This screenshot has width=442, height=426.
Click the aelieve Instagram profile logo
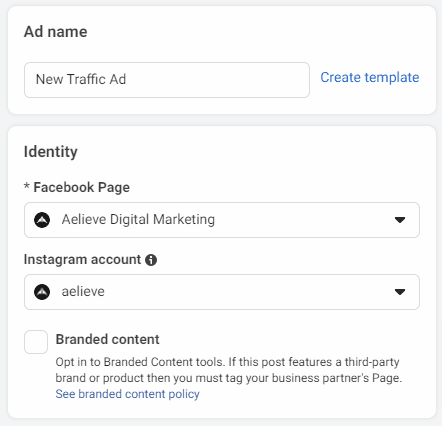(x=42, y=292)
